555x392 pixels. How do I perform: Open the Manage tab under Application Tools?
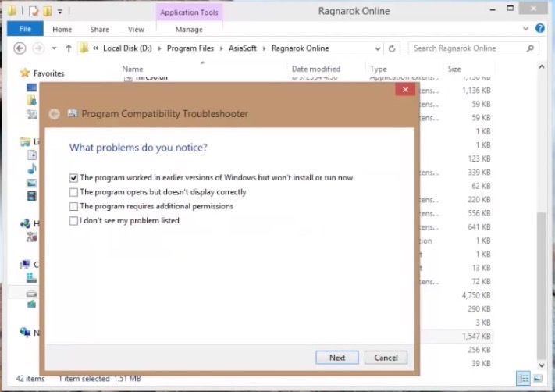click(x=189, y=30)
